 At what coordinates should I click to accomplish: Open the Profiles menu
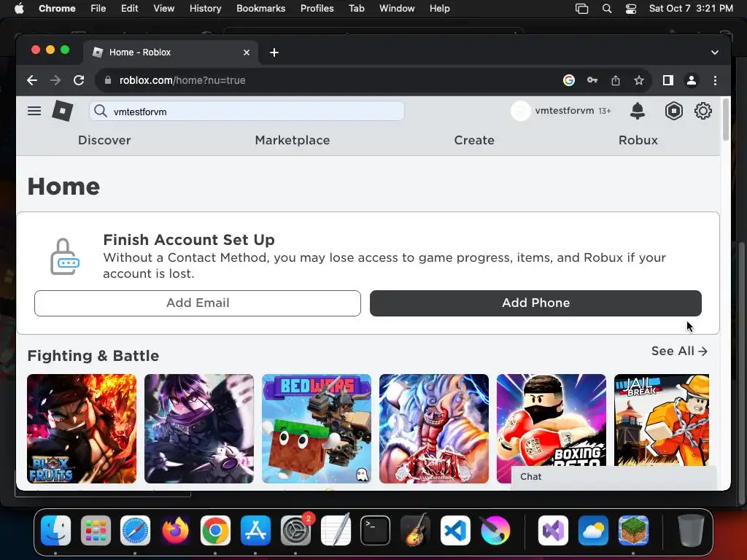(317, 9)
